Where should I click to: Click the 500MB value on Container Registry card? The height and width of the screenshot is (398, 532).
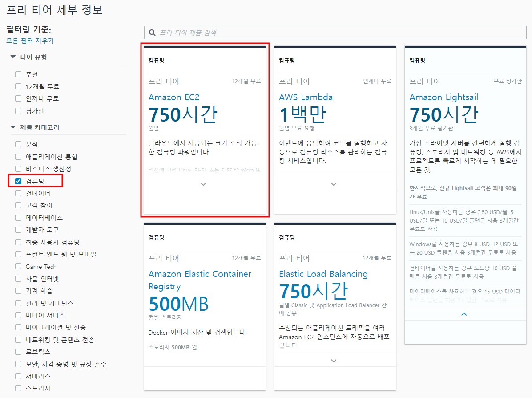[x=178, y=304]
